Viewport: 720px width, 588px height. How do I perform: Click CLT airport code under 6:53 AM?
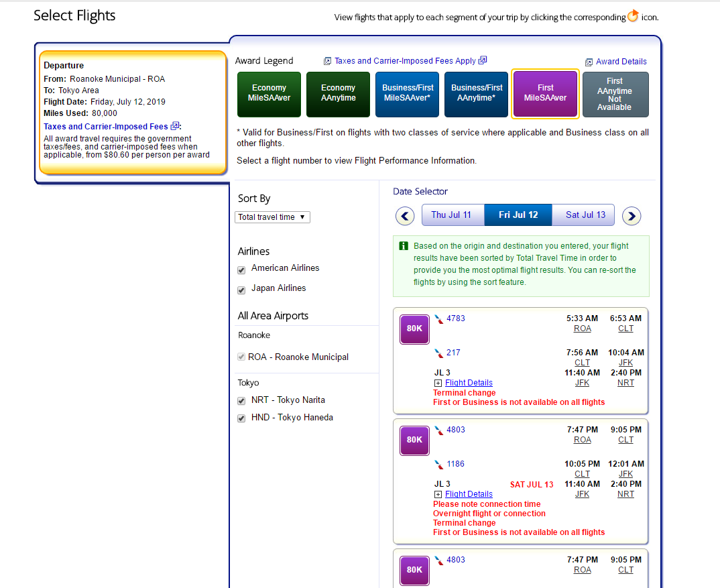[625, 329]
